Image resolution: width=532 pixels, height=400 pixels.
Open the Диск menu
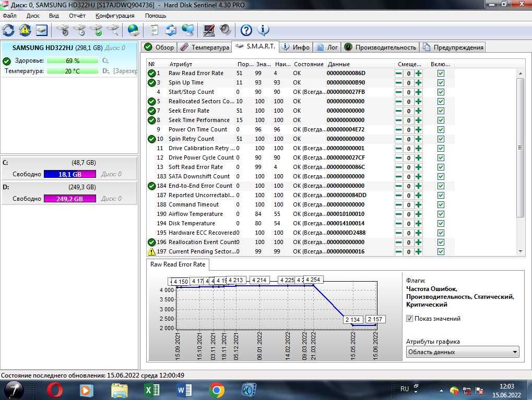[33, 16]
